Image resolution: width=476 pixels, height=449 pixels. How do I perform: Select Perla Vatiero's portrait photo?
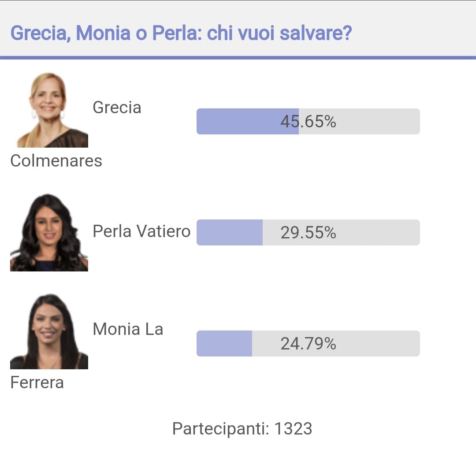click(x=49, y=233)
